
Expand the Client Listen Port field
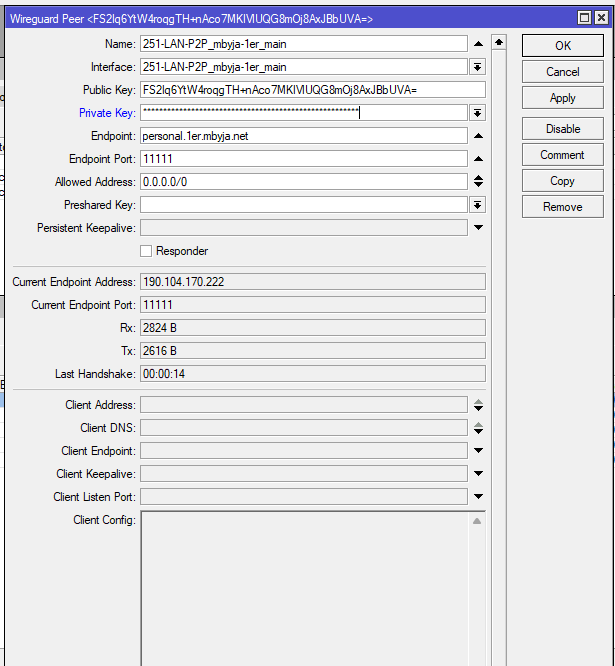click(478, 497)
